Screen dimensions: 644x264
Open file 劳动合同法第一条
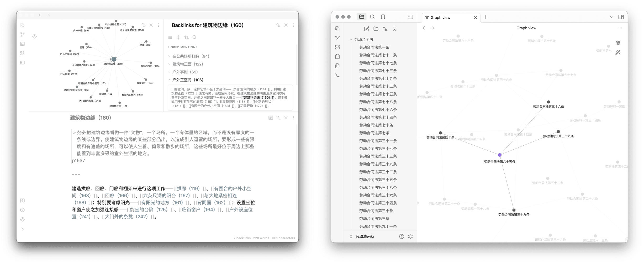pyautogui.click(x=374, y=47)
